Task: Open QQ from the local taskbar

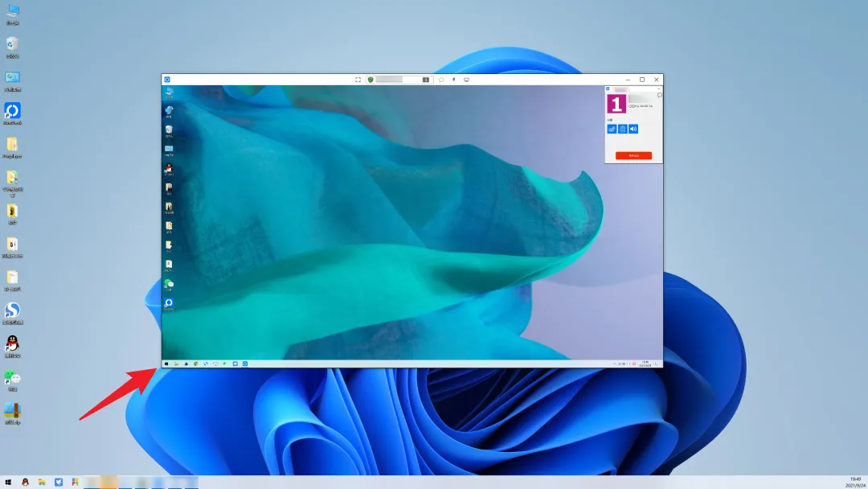Action: (x=25, y=483)
